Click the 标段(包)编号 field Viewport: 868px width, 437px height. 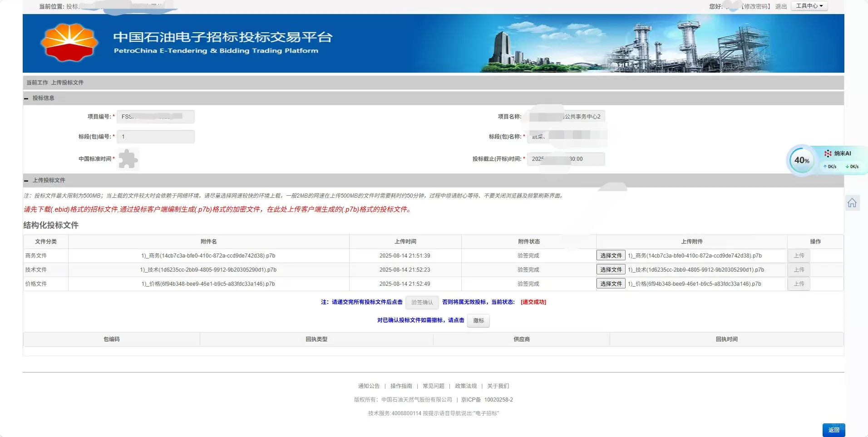(156, 137)
